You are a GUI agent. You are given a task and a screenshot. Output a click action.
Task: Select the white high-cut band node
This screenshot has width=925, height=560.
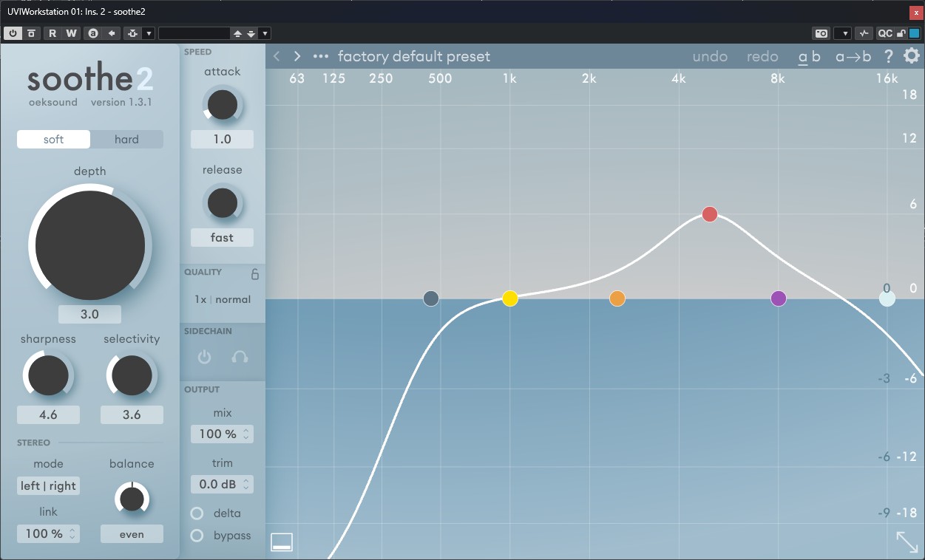pos(887,298)
